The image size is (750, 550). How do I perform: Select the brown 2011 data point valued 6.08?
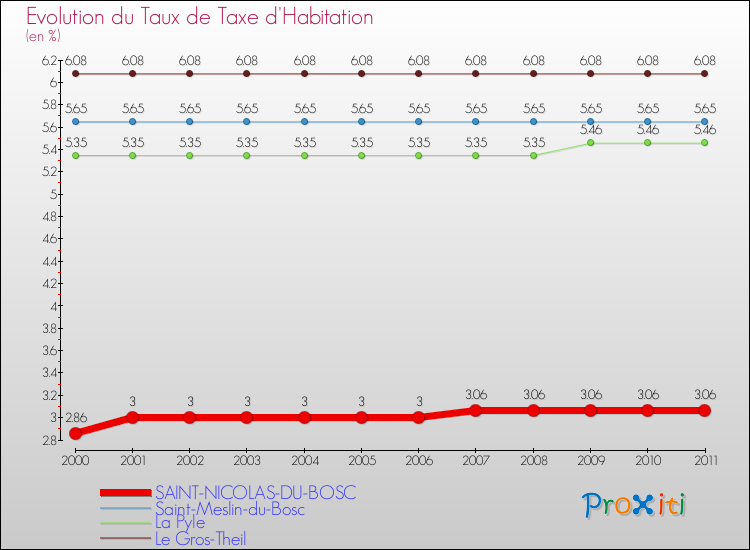(705, 74)
